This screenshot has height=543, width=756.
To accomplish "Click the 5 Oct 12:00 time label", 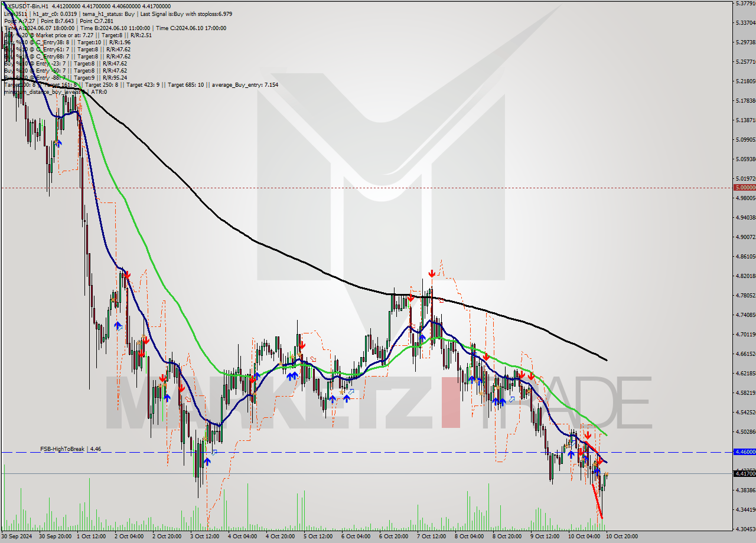I will pos(318,537).
